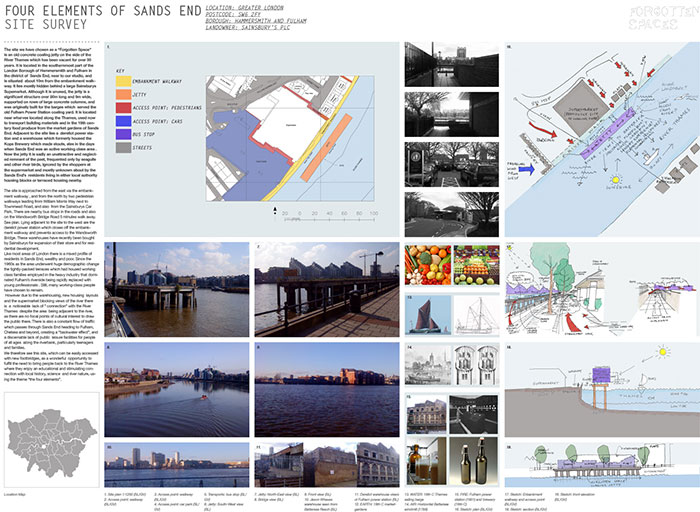Image resolution: width=700 pixels, height=512 pixels.
Task: Click the 'SITE SURVEY' subtitle
Action: pos(46,24)
